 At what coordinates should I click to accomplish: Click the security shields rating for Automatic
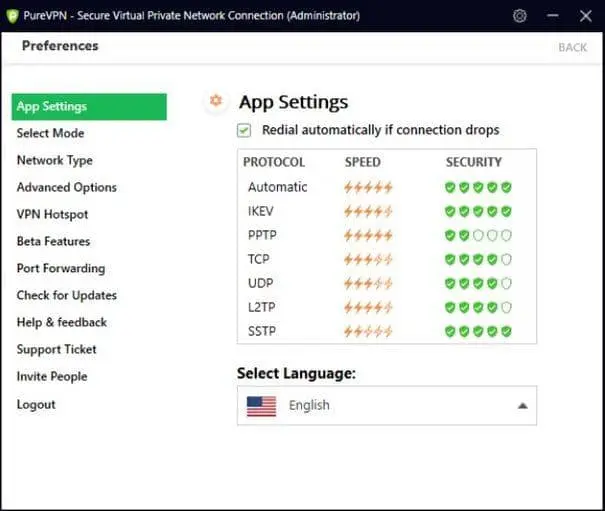coord(478,188)
